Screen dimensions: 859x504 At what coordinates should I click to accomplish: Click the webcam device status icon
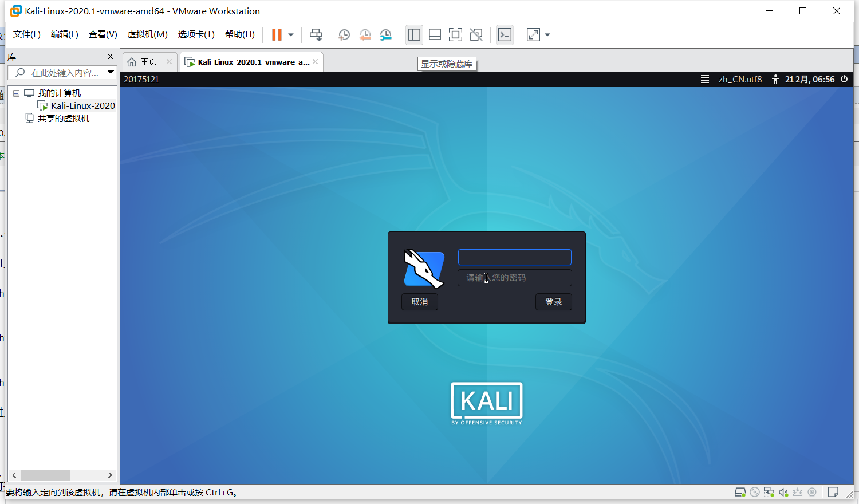pyautogui.click(x=812, y=493)
